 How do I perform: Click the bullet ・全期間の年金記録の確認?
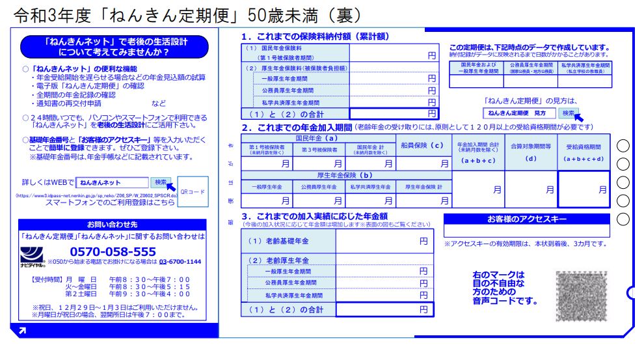point(73,95)
